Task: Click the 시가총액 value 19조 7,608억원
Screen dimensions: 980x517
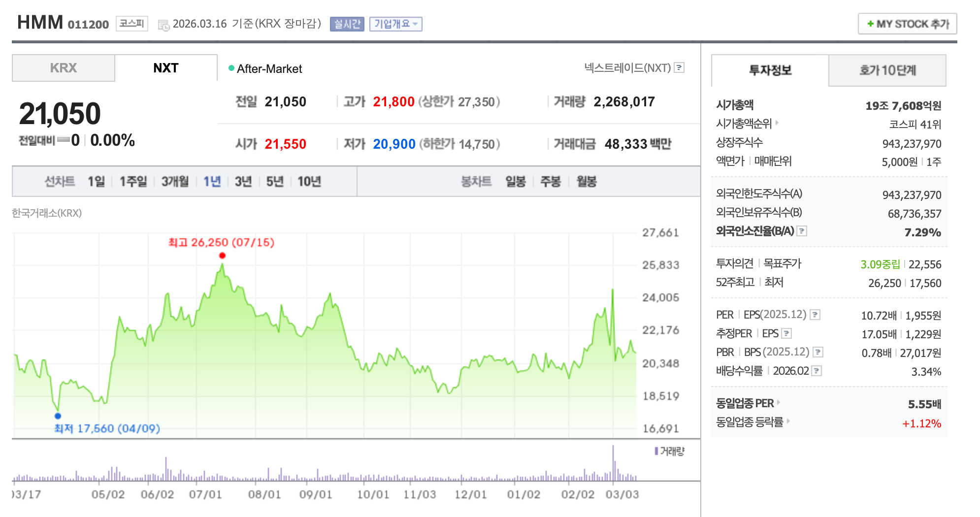Action: coord(903,106)
